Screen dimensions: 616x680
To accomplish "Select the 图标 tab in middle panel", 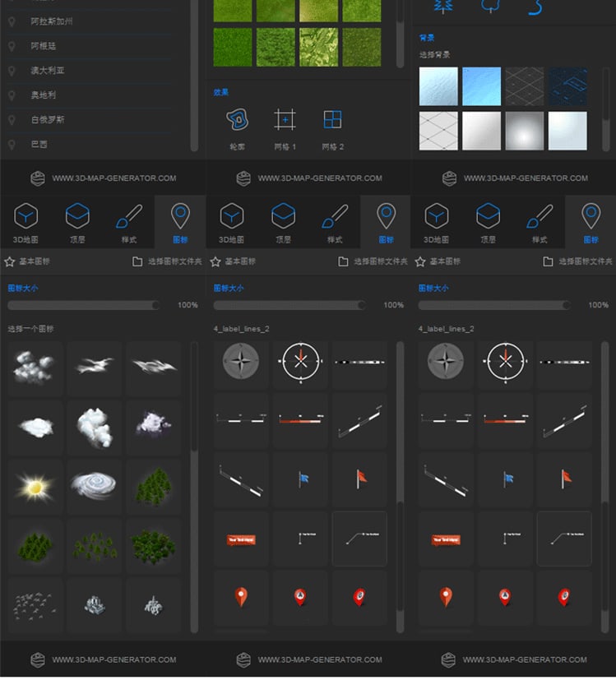I will pos(386,222).
